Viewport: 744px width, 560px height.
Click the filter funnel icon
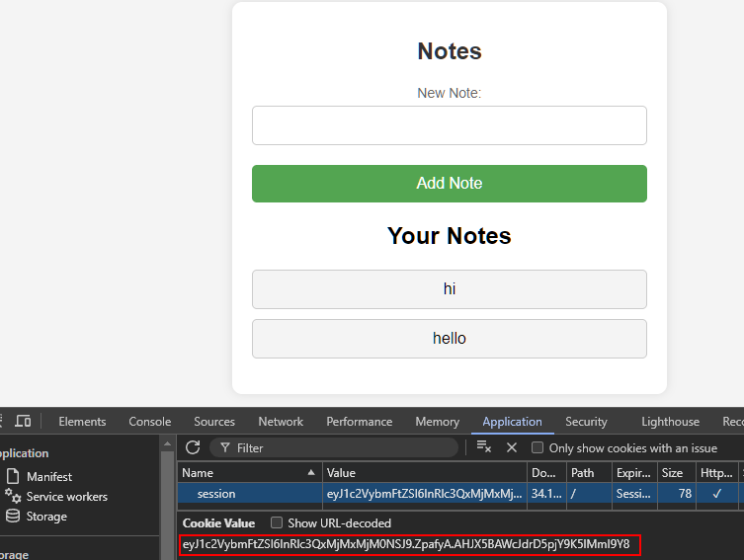pos(224,448)
